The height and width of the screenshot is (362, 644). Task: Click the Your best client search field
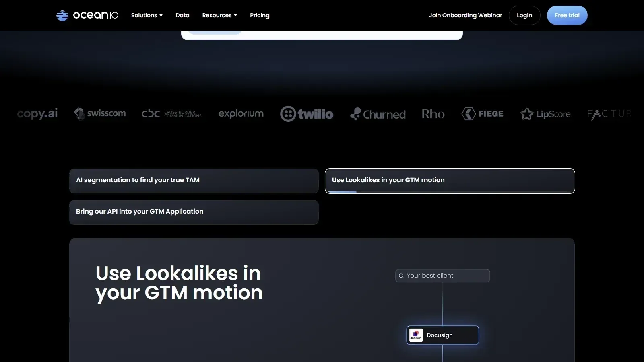click(x=443, y=276)
